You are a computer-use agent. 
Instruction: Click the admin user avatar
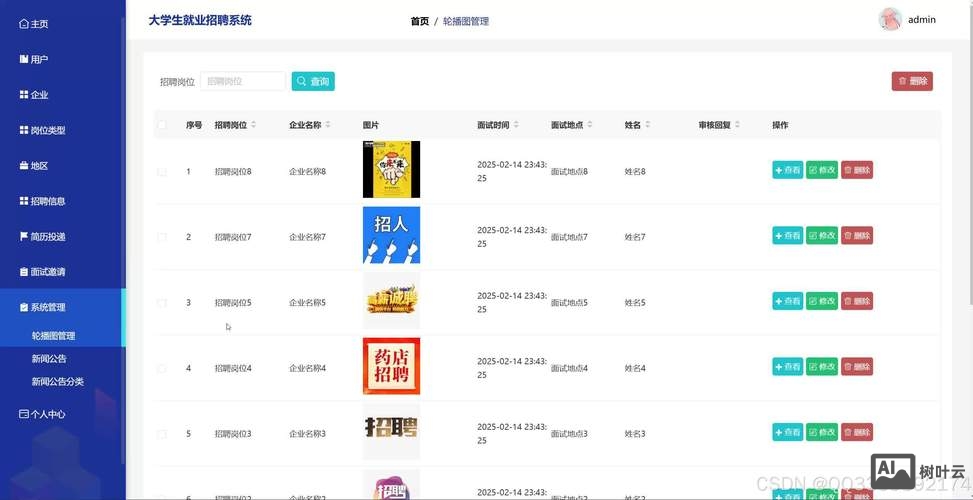(890, 19)
